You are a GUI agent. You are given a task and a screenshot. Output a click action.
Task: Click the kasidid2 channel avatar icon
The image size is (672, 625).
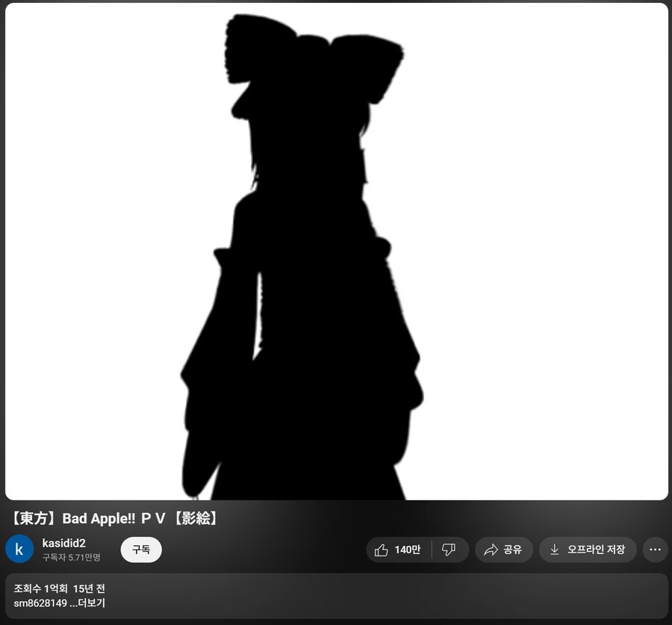(19, 550)
